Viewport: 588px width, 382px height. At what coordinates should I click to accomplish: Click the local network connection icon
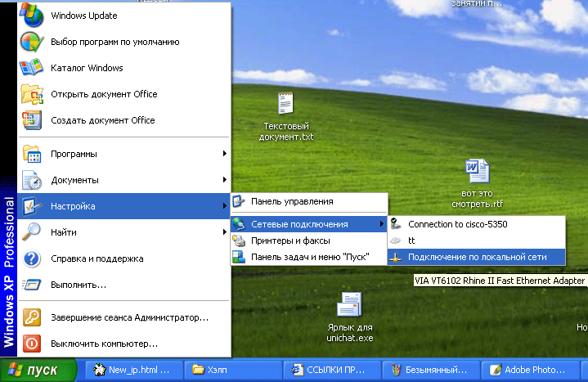396,258
